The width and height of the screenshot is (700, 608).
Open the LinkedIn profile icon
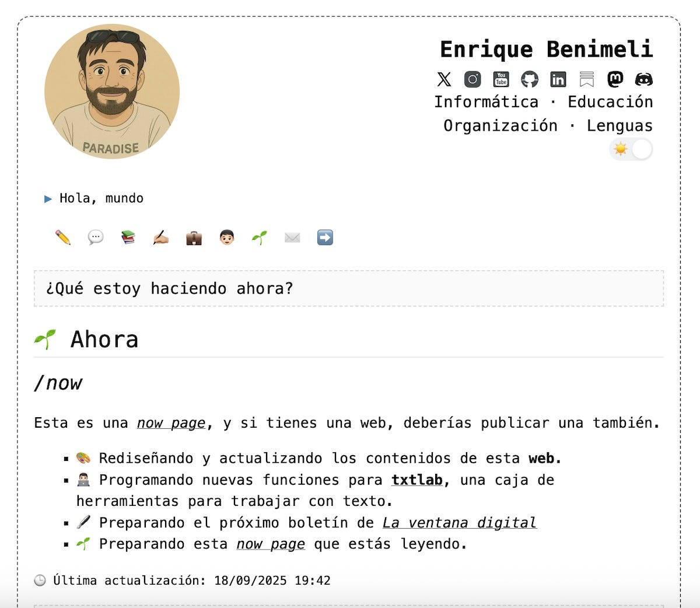coord(558,79)
